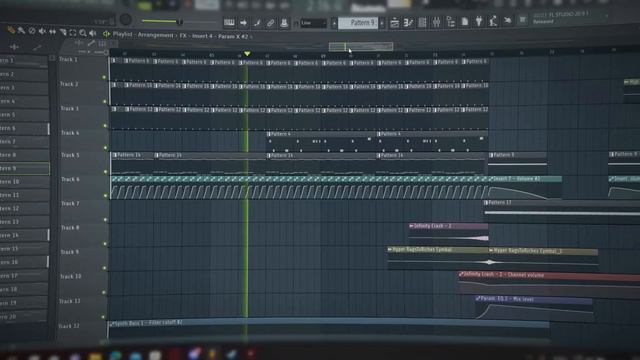Screen dimensions: 640x360
Task: Mute Track 8 with its green LED
Action: (x=104, y=244)
